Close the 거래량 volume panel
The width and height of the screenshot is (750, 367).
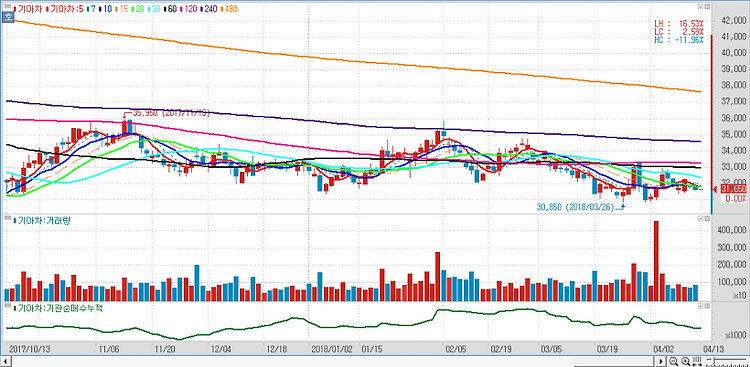(707, 218)
